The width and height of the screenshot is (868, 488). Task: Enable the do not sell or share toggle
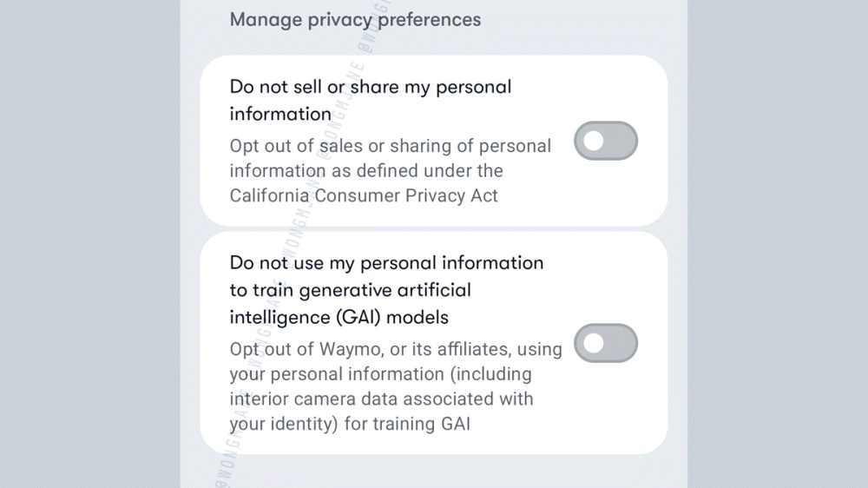pos(606,142)
